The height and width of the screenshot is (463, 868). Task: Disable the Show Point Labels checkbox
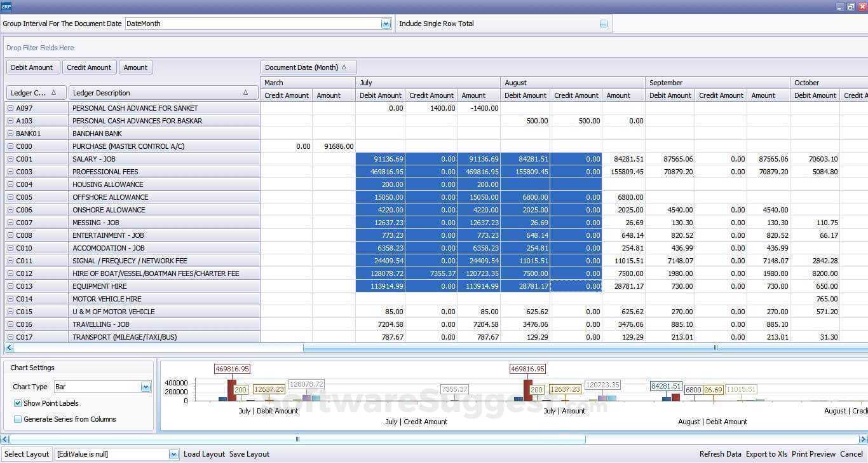click(x=18, y=403)
